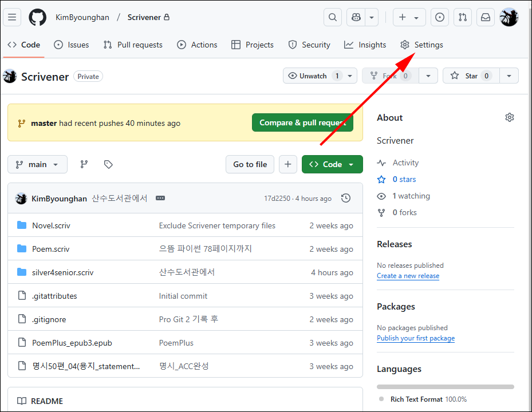Click the Scrivener repository breadcrumb link
The image size is (532, 412).
pyautogui.click(x=144, y=17)
